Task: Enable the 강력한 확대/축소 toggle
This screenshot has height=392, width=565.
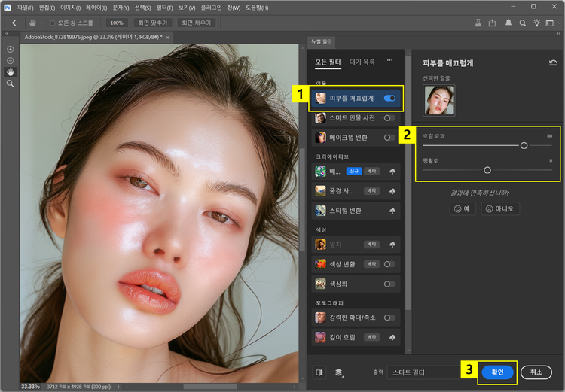Action: [x=389, y=318]
